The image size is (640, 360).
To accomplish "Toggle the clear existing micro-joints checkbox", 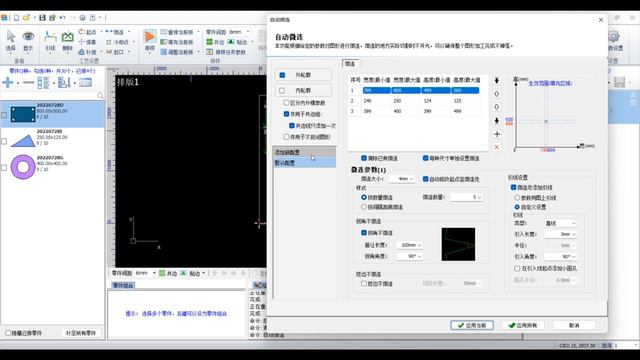I will (364, 158).
